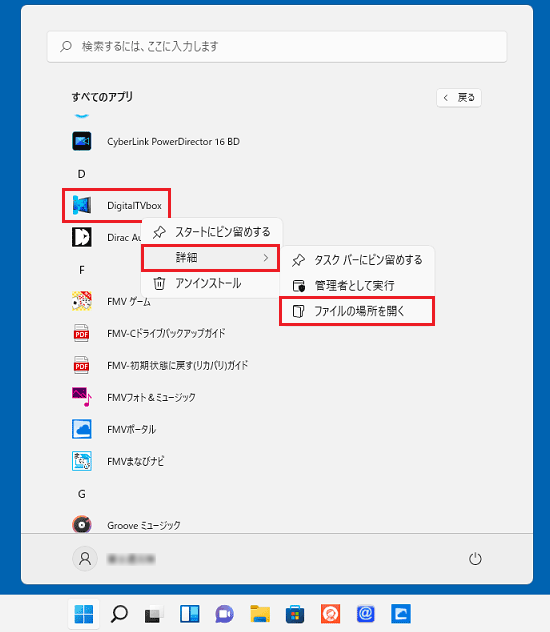The image size is (550, 632).
Task: Click the FMVまなびナビ label text
Action: pyautogui.click(x=135, y=461)
